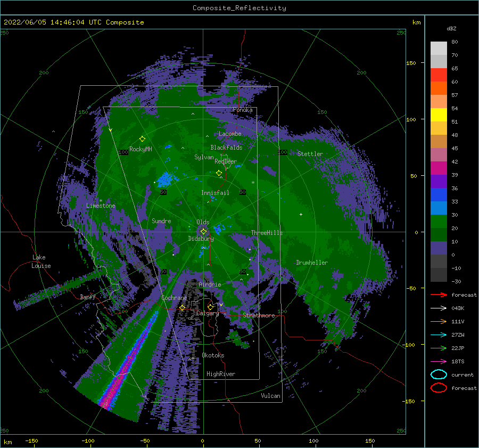
Task: Select the purple 10 dBZ color swatch
Action: [439, 248]
